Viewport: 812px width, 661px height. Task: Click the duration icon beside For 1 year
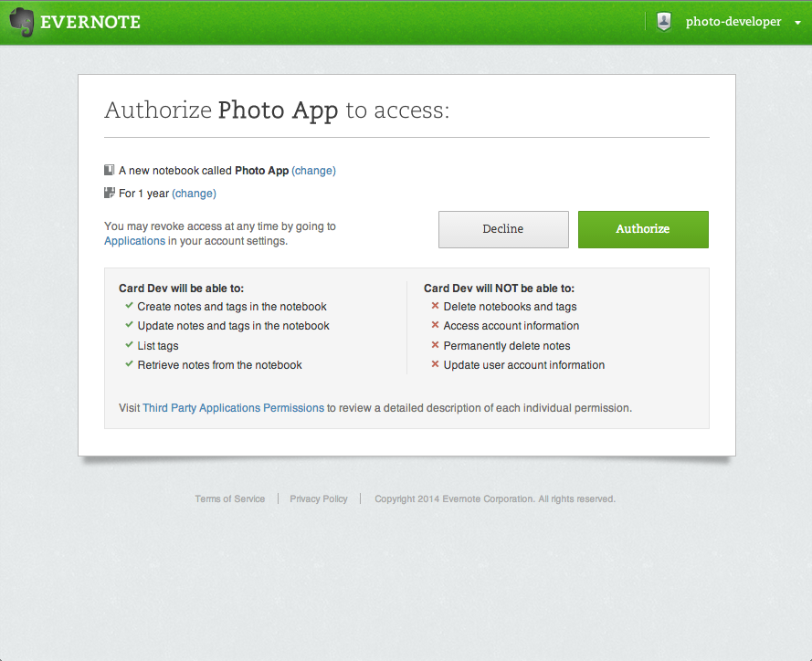(110, 193)
